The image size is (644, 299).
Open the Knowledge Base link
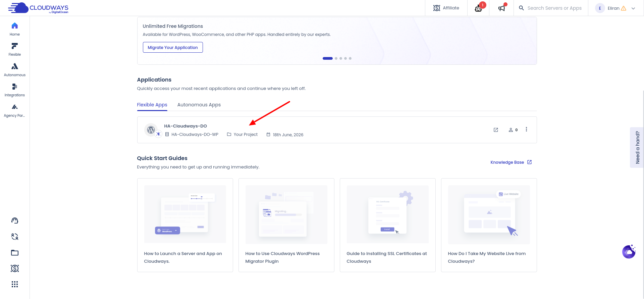(x=511, y=162)
